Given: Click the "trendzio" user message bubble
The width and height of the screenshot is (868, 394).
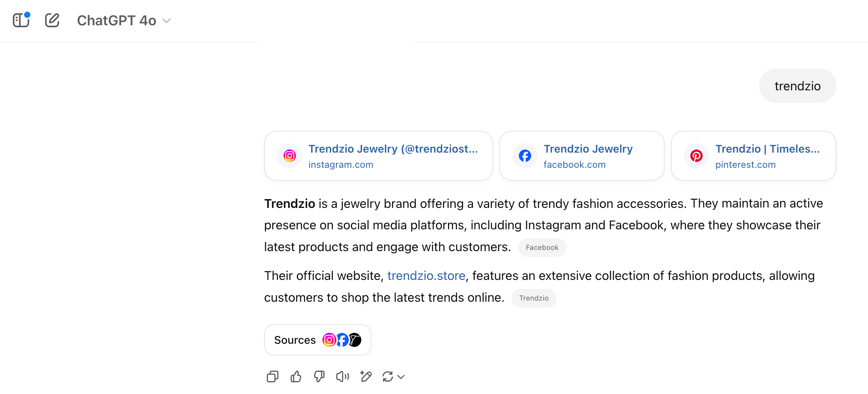Looking at the screenshot, I should [797, 86].
